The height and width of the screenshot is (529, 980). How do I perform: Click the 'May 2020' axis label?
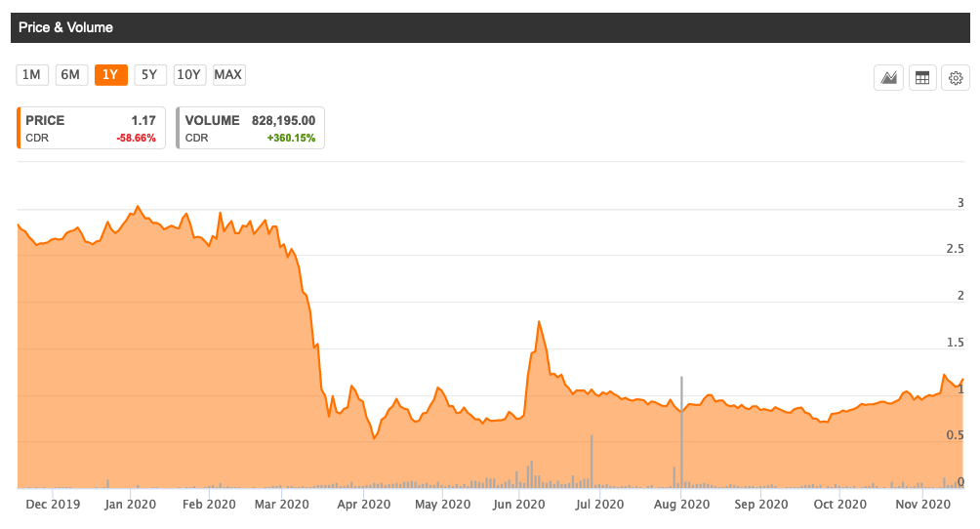click(x=442, y=504)
